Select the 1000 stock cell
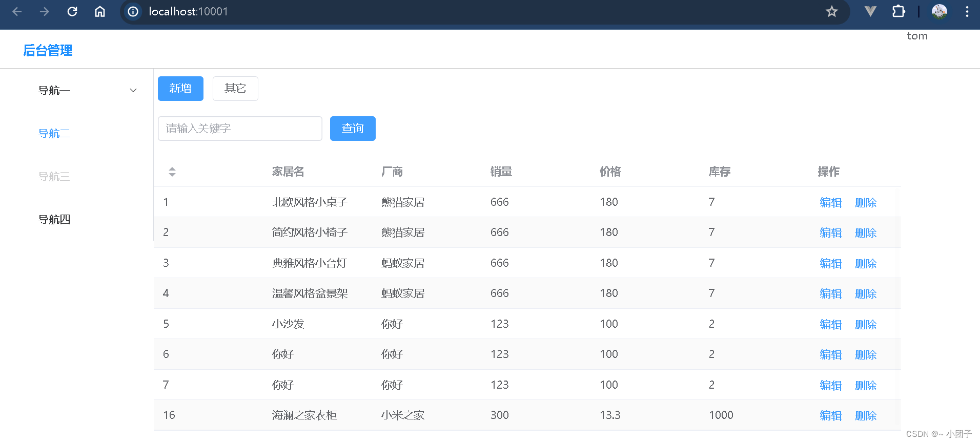The width and height of the screenshot is (980, 443). click(x=721, y=415)
